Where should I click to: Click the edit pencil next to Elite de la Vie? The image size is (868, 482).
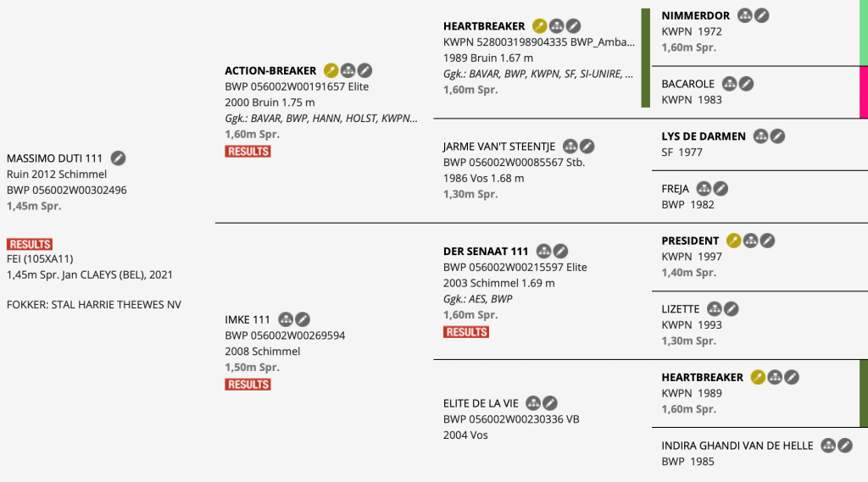(550, 403)
